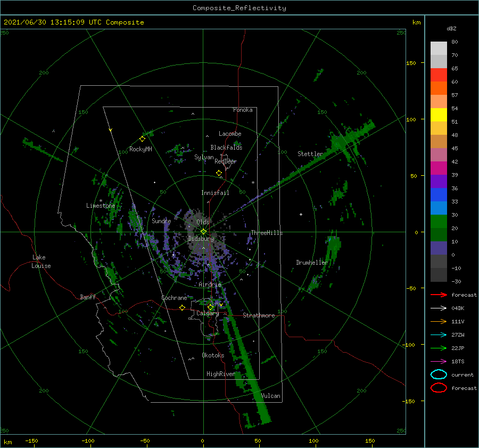
Task: Click the Sylvan label
Action: tap(204, 157)
